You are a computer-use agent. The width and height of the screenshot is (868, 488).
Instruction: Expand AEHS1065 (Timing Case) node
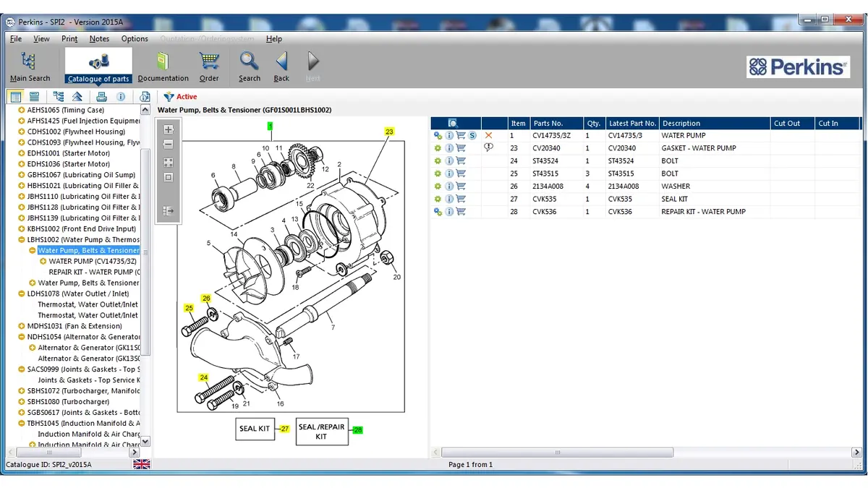coord(22,110)
